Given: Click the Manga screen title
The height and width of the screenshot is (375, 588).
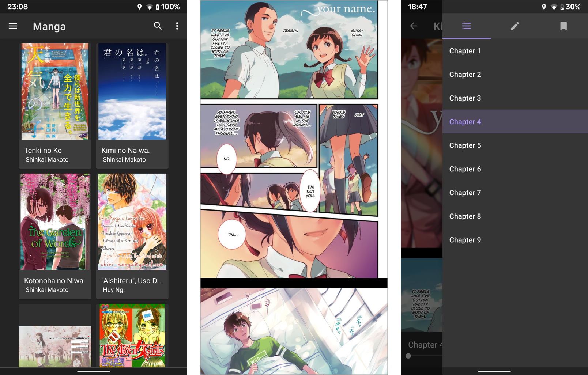Looking at the screenshot, I should pos(49,26).
